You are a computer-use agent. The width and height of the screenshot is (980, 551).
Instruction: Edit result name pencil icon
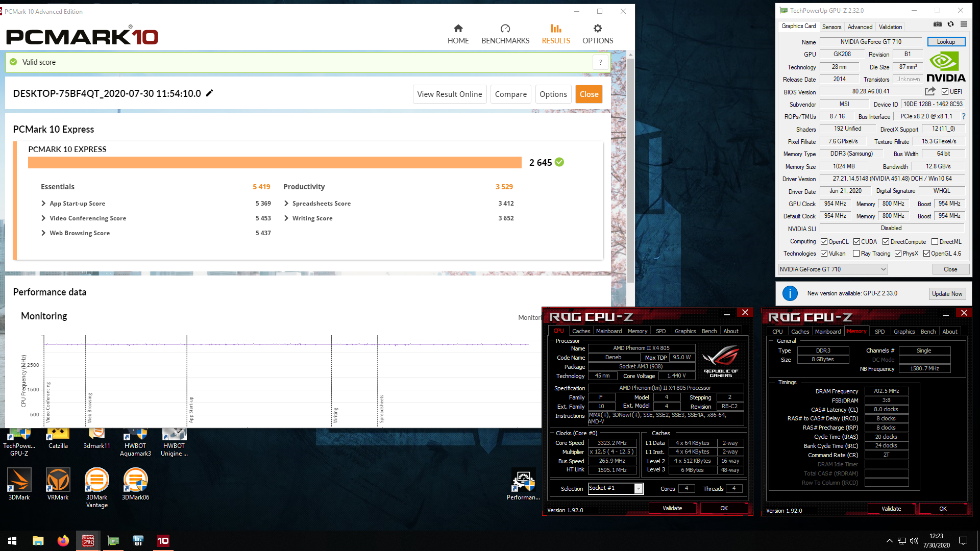[x=209, y=93]
